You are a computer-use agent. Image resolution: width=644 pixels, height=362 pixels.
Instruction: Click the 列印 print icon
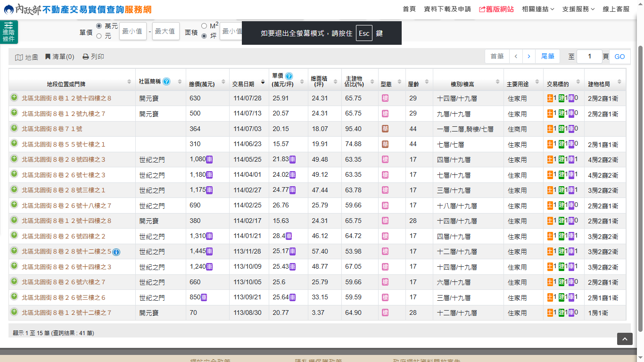pyautogui.click(x=85, y=57)
